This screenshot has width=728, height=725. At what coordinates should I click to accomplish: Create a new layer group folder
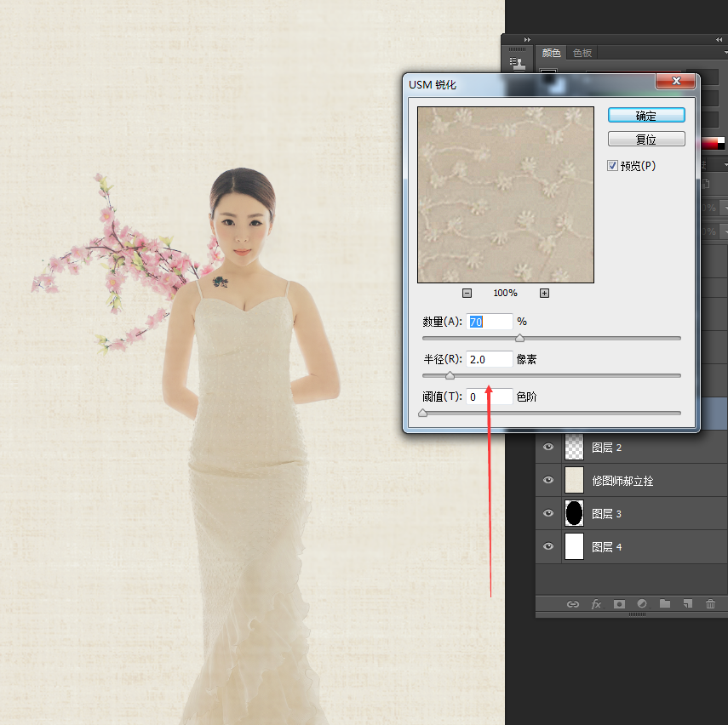pyautogui.click(x=665, y=604)
